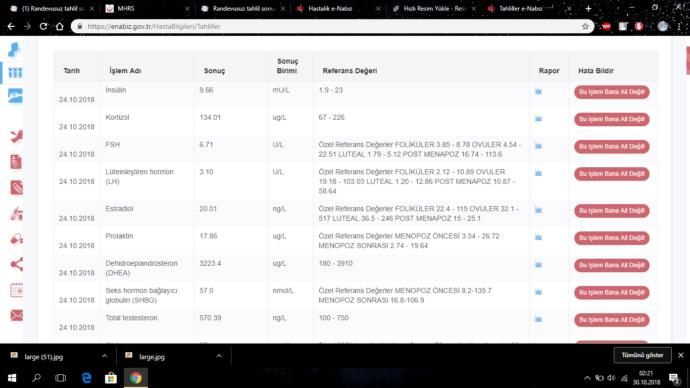Open the DHEA report chart icon
Viewport: 690px width, 388px height.
coord(538,265)
